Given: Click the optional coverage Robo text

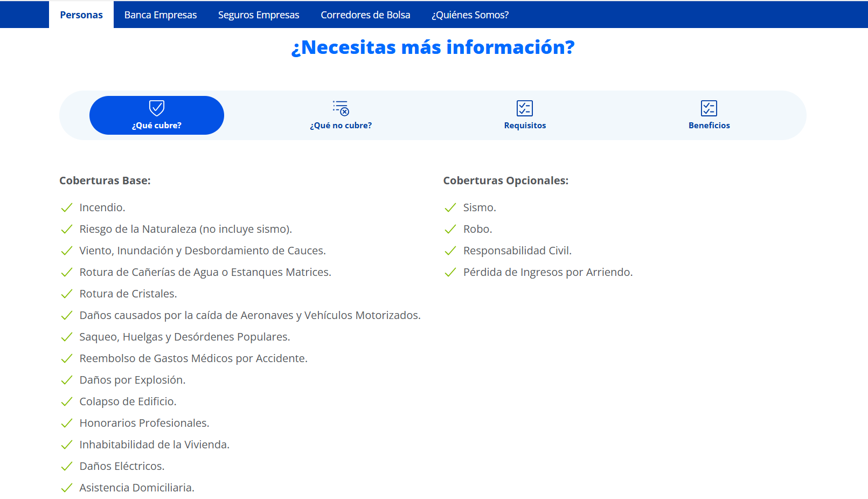Looking at the screenshot, I should [478, 229].
